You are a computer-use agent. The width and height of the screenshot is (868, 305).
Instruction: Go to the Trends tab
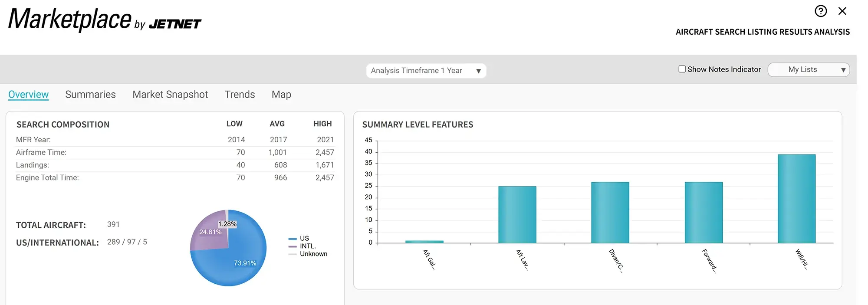[240, 95]
